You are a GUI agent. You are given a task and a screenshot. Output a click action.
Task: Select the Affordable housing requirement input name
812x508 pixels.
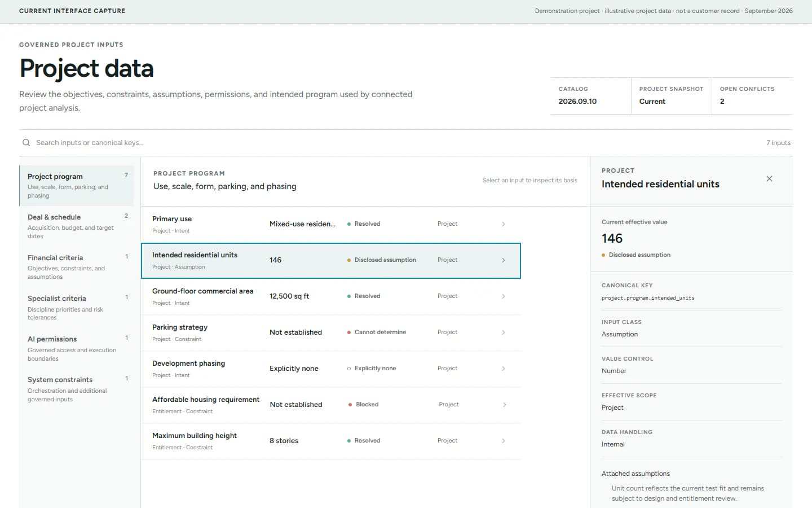pos(206,400)
